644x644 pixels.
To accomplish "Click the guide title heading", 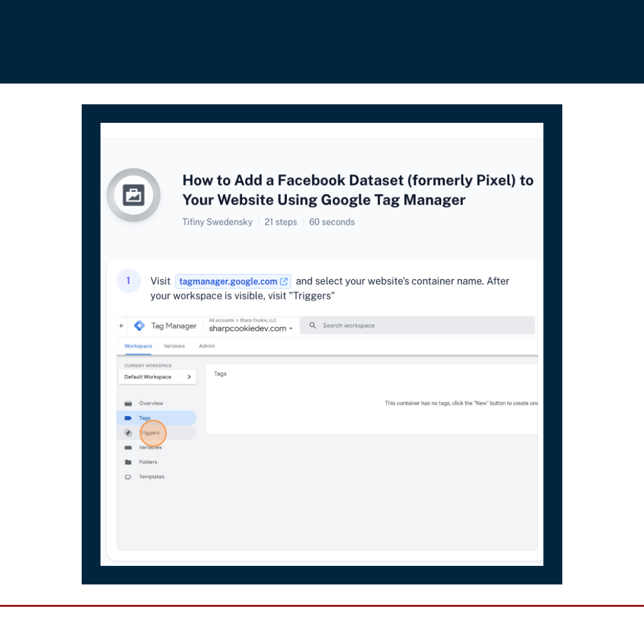I will [358, 190].
